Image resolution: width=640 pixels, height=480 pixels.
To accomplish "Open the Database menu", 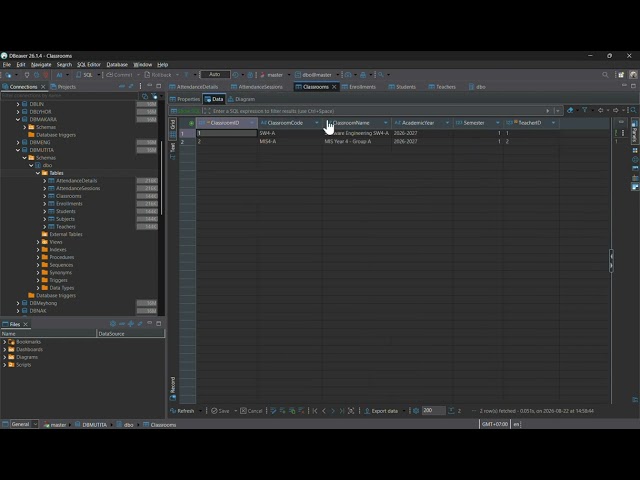I will [x=117, y=64].
